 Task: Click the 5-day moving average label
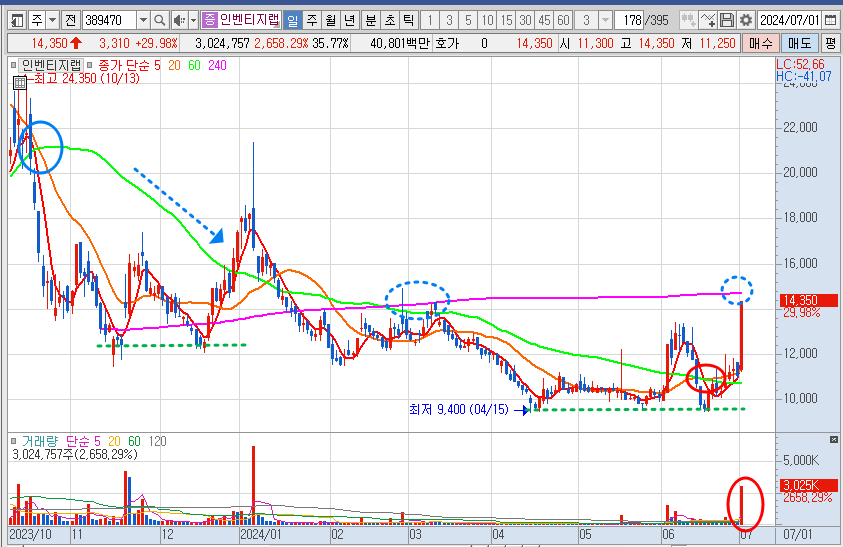157,65
